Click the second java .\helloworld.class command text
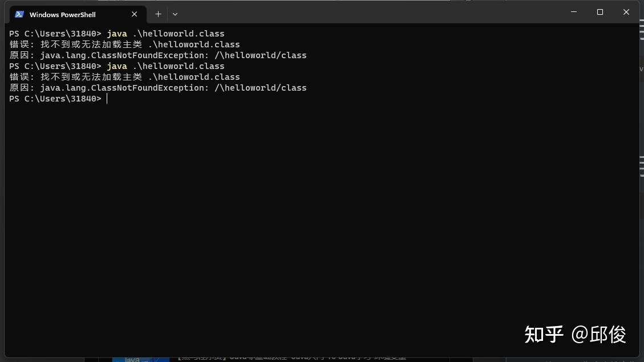Screen dimensions: 644x362 coord(165,66)
